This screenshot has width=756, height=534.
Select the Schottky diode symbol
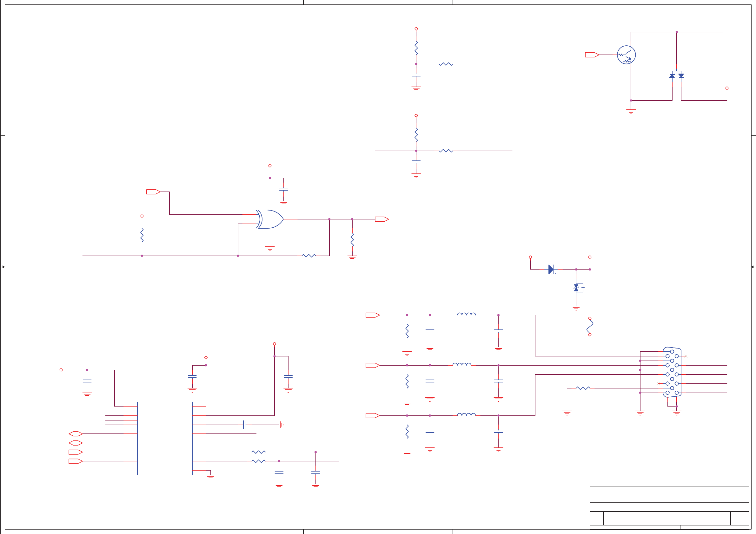point(551,270)
